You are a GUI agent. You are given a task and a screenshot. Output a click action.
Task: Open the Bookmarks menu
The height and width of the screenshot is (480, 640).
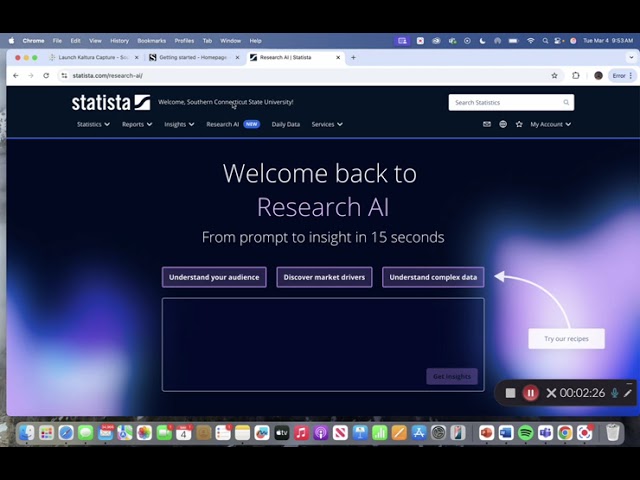point(151,41)
